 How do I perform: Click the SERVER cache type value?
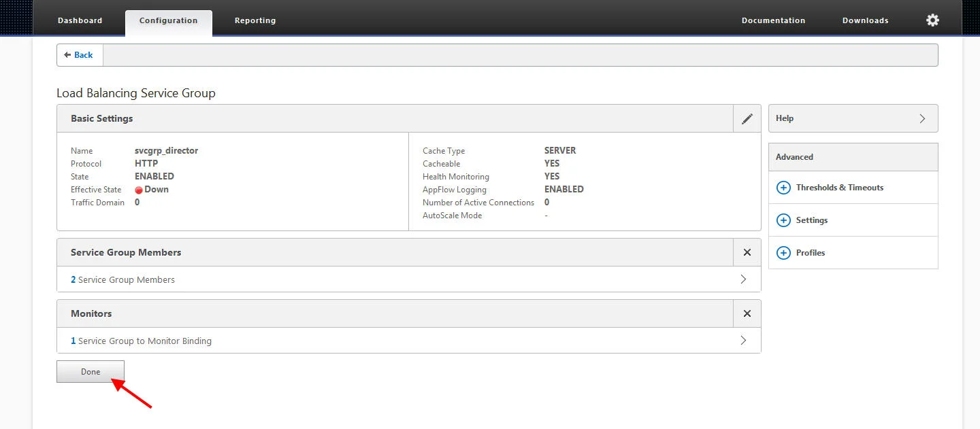pyautogui.click(x=560, y=151)
